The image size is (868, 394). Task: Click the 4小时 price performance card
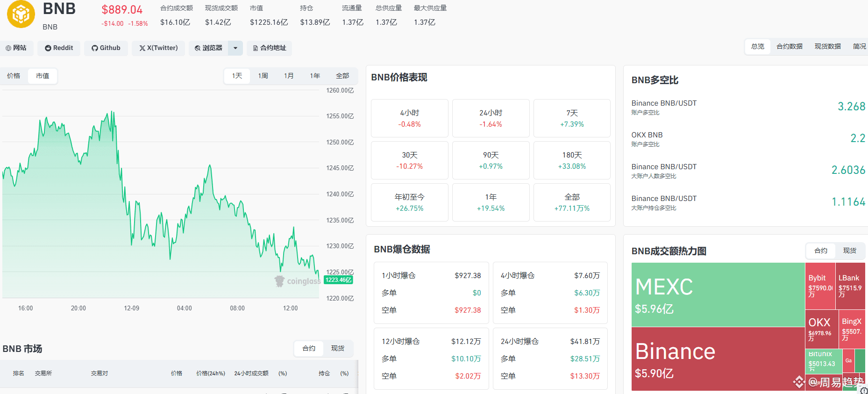coord(410,118)
